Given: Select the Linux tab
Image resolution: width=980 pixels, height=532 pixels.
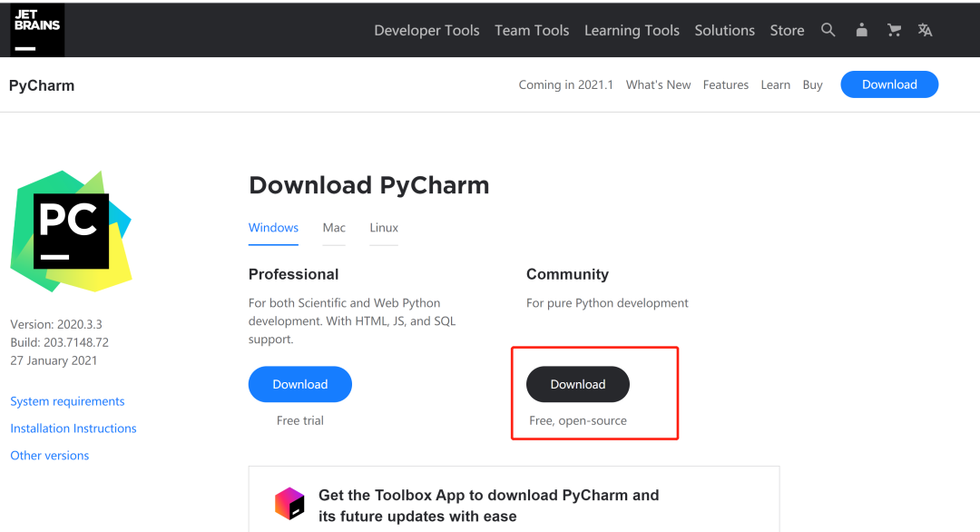Looking at the screenshot, I should click(x=384, y=228).
